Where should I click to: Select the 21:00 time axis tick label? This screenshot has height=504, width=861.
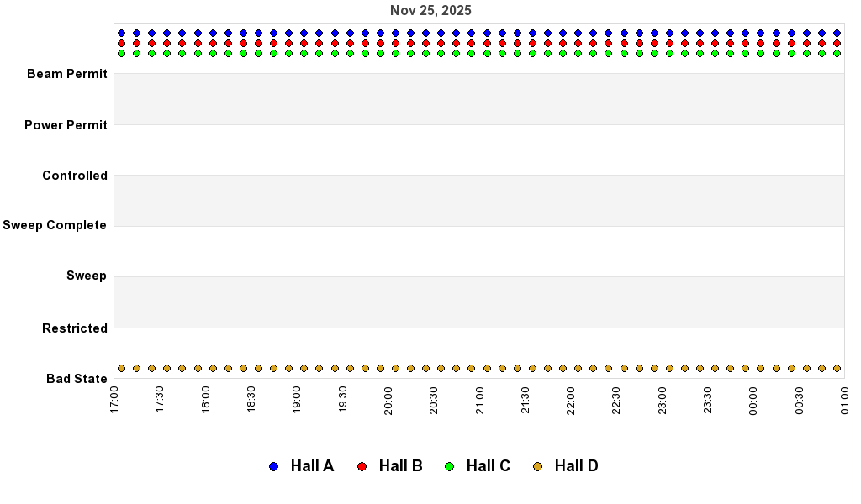(479, 397)
